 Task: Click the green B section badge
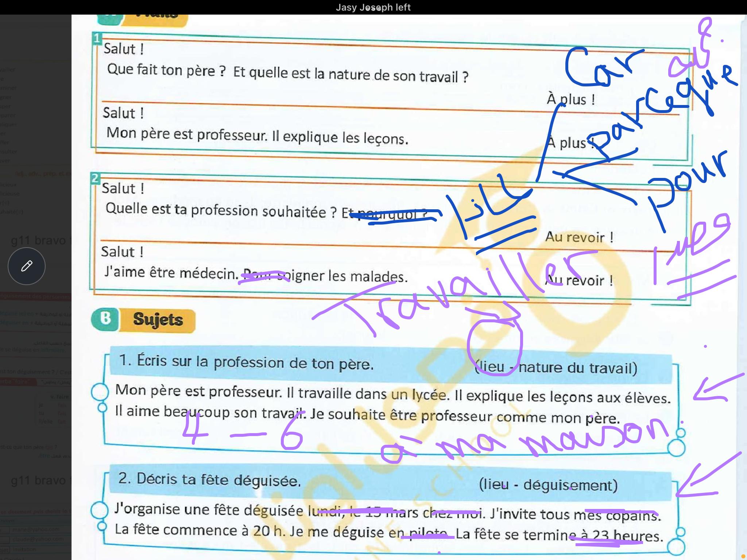tap(106, 319)
